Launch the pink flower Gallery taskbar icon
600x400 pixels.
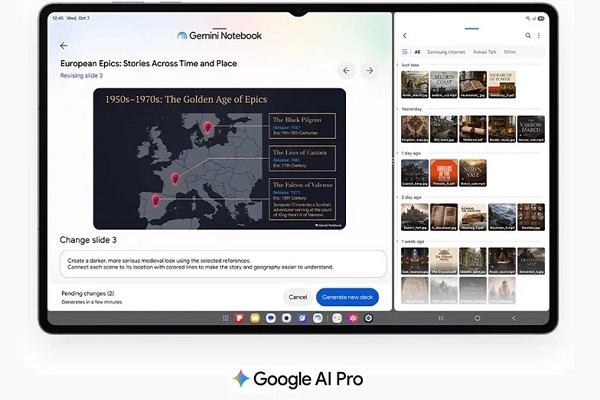(x=353, y=318)
